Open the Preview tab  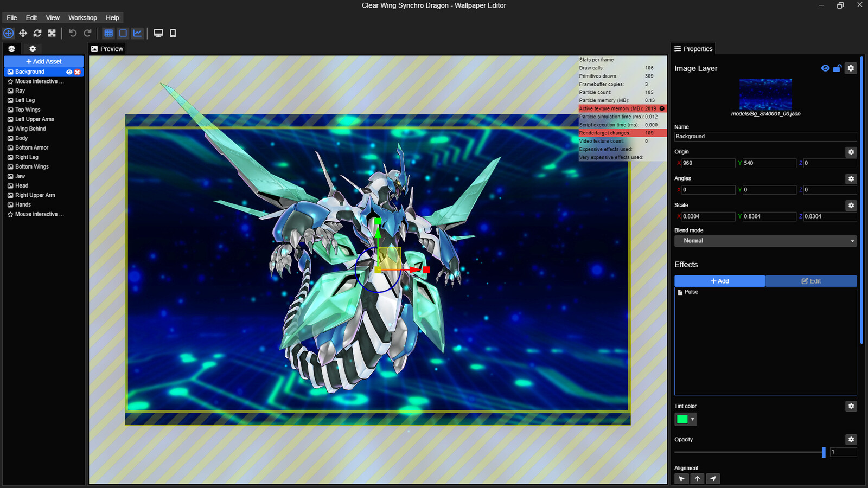click(107, 49)
